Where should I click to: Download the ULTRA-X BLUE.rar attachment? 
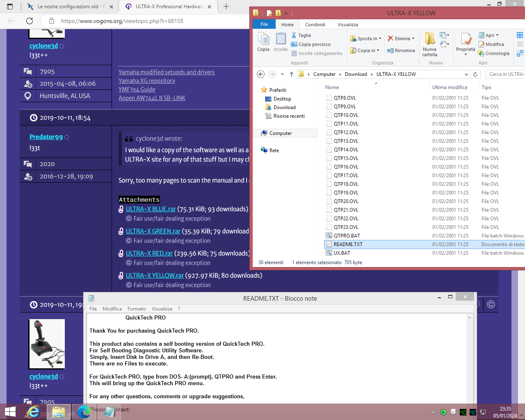[x=151, y=209]
